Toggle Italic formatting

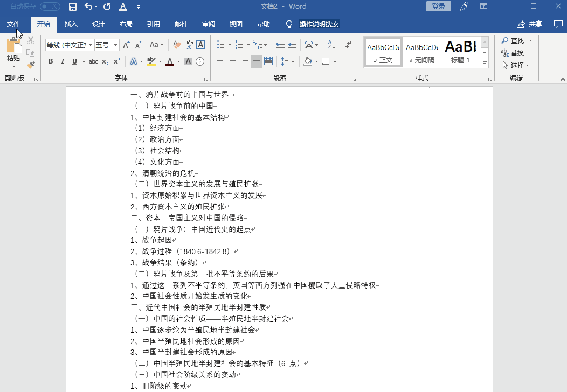click(x=63, y=61)
